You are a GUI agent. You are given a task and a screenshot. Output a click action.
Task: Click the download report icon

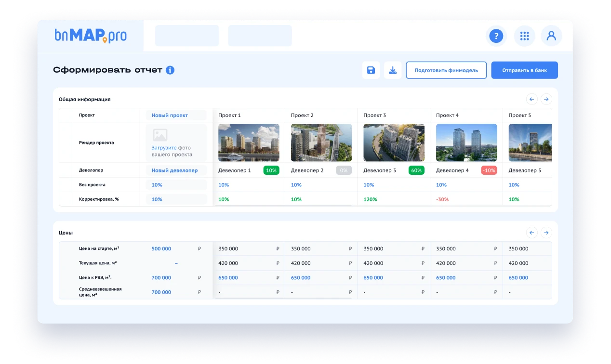pyautogui.click(x=393, y=70)
